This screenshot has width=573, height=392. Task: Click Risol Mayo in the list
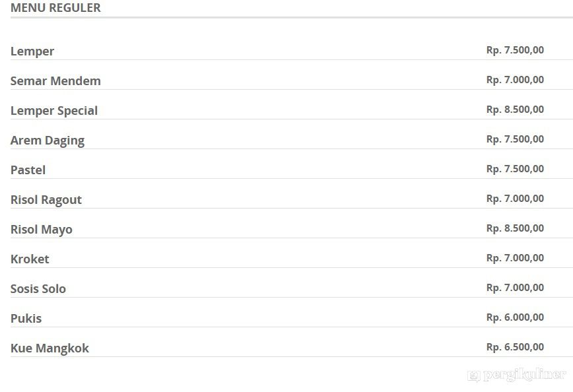pos(42,230)
